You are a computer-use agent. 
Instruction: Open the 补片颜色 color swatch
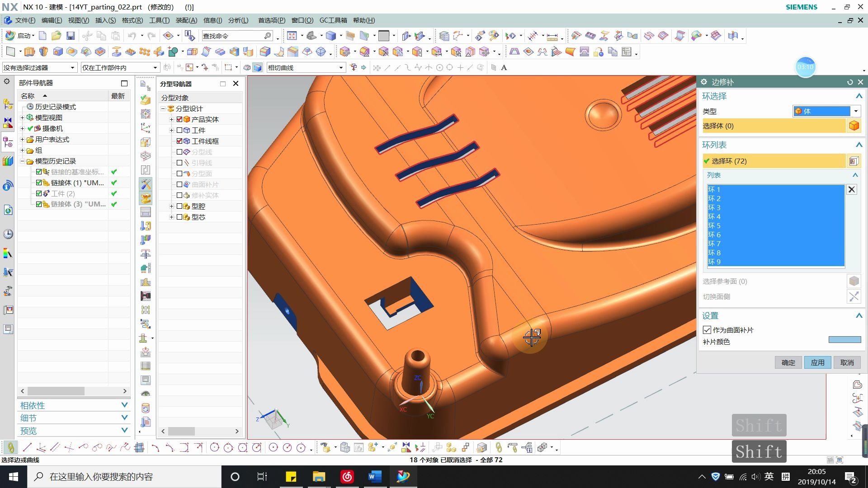point(844,340)
